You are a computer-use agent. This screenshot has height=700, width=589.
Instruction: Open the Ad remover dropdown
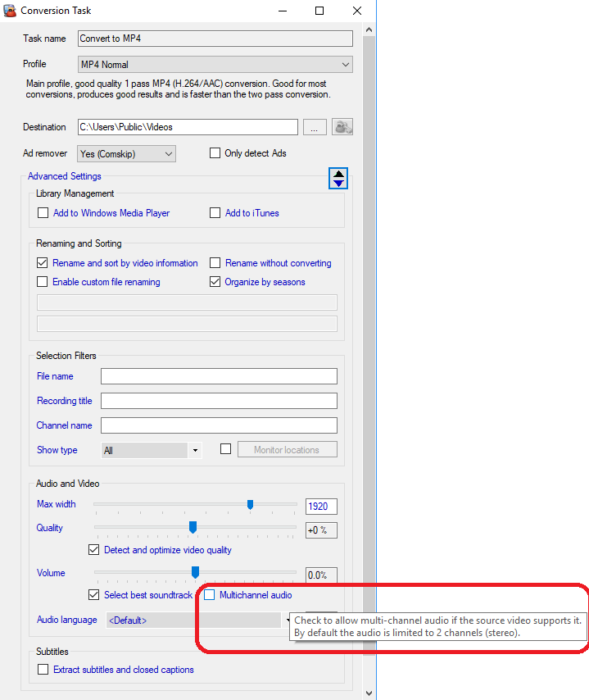[126, 153]
